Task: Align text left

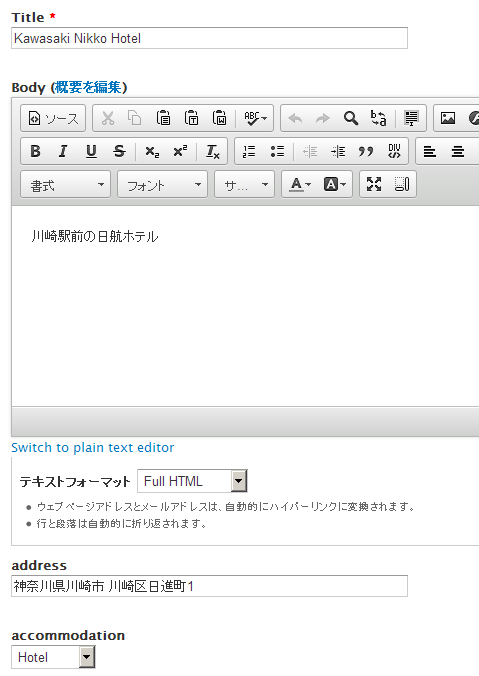Action: 430,151
